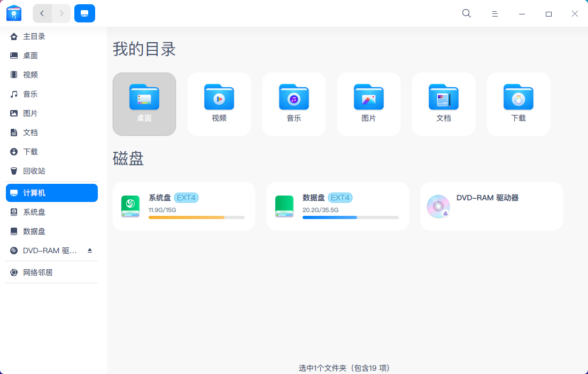Select 视频 in the sidebar
Image resolution: width=588 pixels, height=374 pixels.
point(52,75)
